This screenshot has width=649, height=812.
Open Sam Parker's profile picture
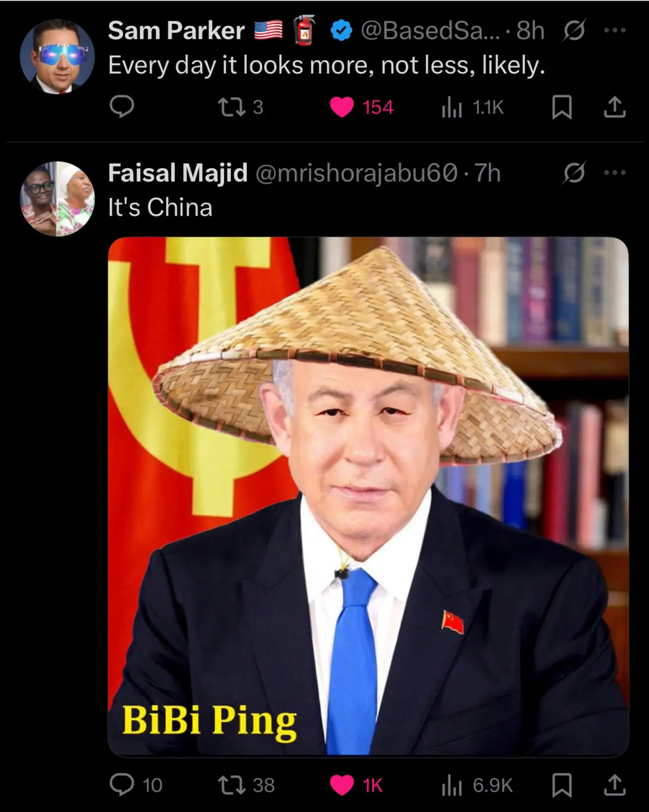click(58, 57)
